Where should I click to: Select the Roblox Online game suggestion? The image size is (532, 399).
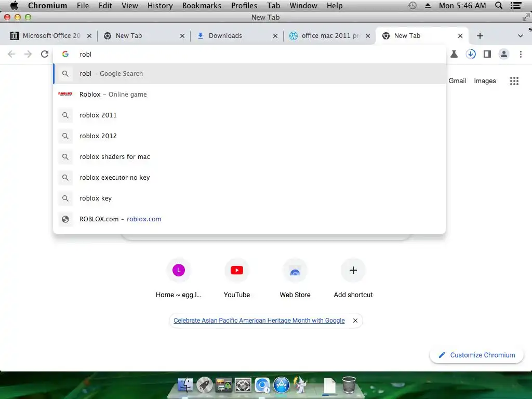tap(249, 95)
